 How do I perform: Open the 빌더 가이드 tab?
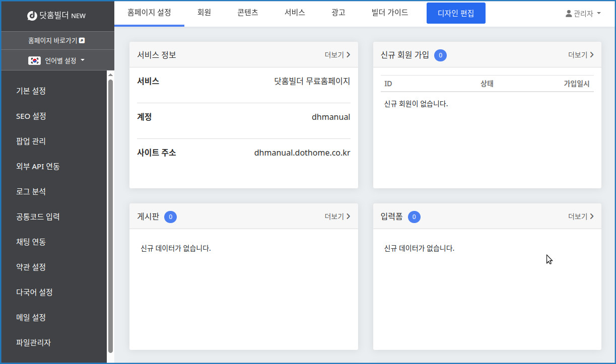(390, 13)
